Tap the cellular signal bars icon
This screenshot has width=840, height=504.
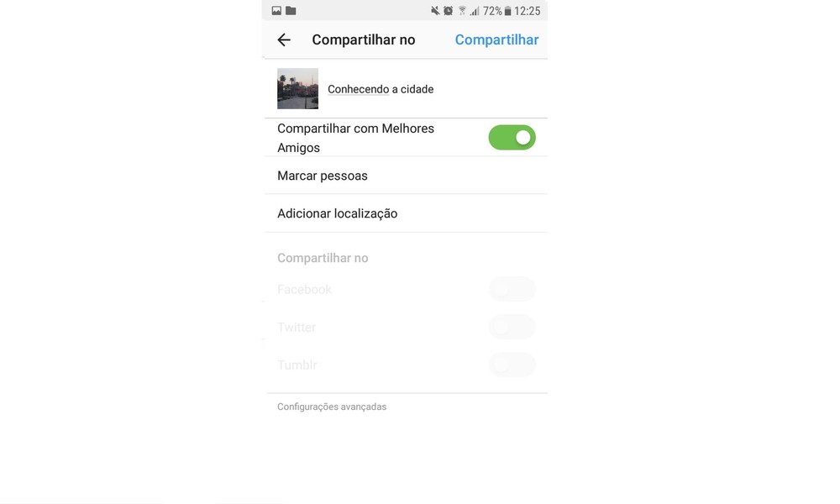[475, 11]
